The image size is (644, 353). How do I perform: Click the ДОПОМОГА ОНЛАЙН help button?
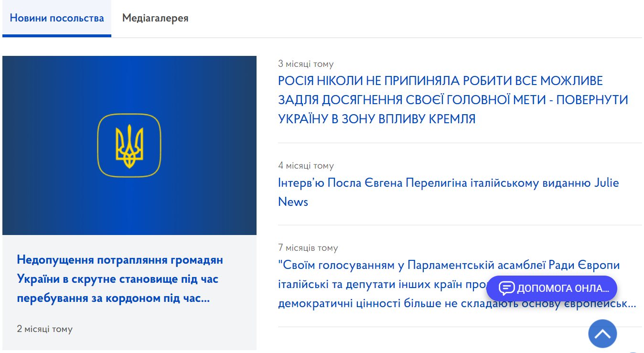[551, 289]
